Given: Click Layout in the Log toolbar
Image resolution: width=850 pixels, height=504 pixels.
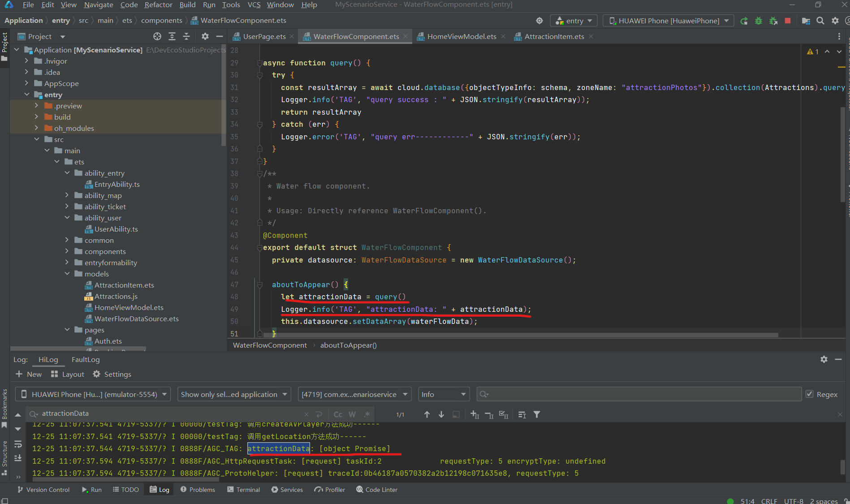Looking at the screenshot, I should (x=68, y=374).
